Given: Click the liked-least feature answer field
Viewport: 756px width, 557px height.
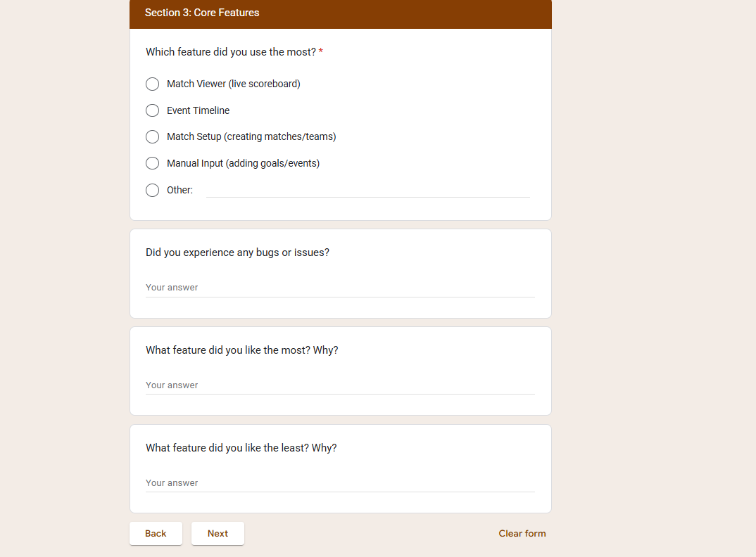Looking at the screenshot, I should point(340,483).
